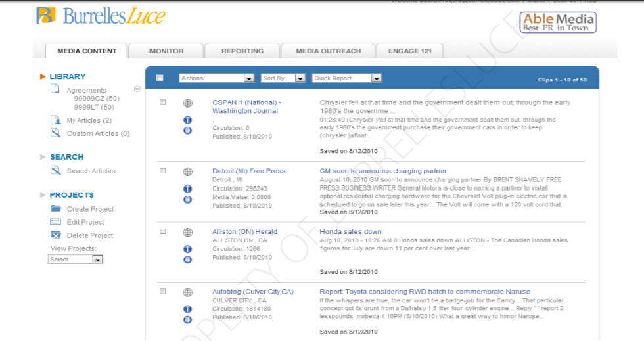
Task: Click the info icon in Autoblog row
Action: pyautogui.click(x=188, y=309)
